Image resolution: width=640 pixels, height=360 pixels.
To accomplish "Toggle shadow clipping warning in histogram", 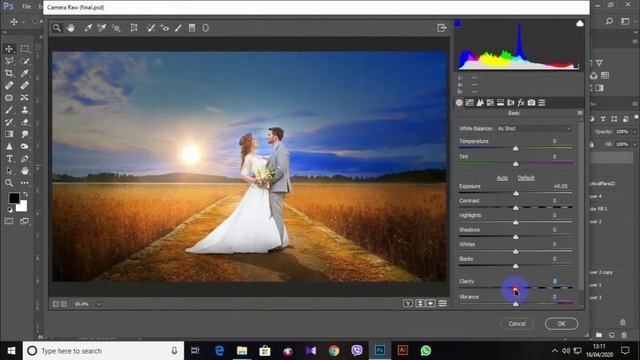I will (x=458, y=24).
